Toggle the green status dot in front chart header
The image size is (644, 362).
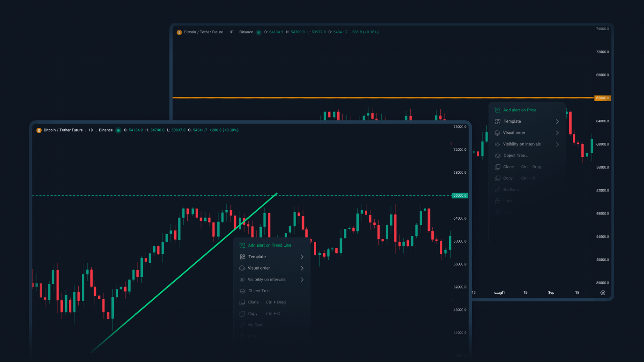(x=118, y=130)
